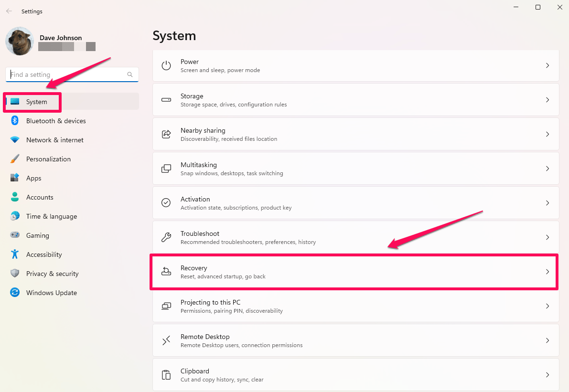Click the Privacy & security shield icon

14,274
